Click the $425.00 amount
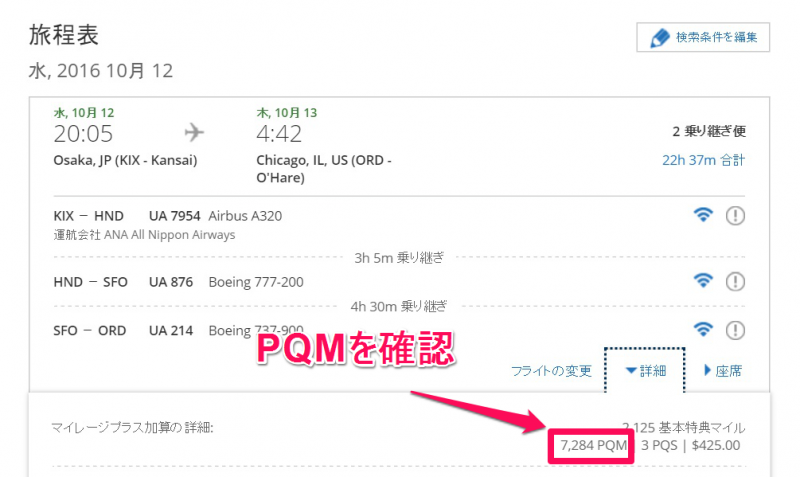 pyautogui.click(x=716, y=445)
